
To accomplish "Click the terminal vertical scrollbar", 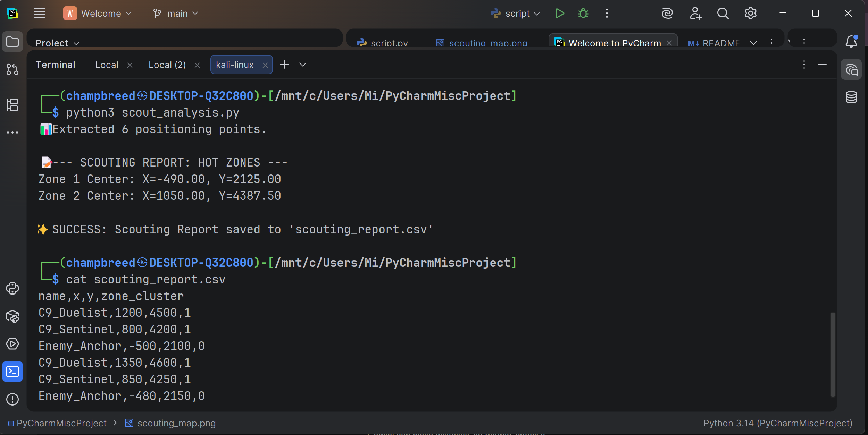I will click(833, 354).
